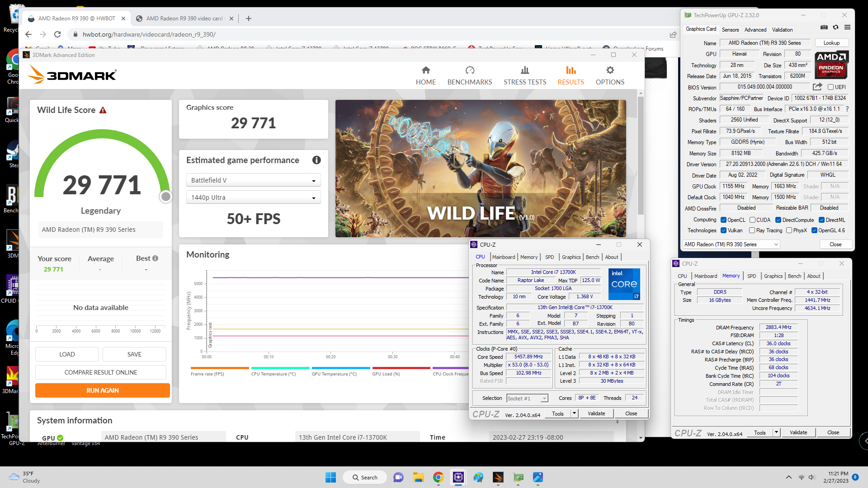Click taskbar Search box
The width and height of the screenshot is (868, 488).
[x=365, y=477]
